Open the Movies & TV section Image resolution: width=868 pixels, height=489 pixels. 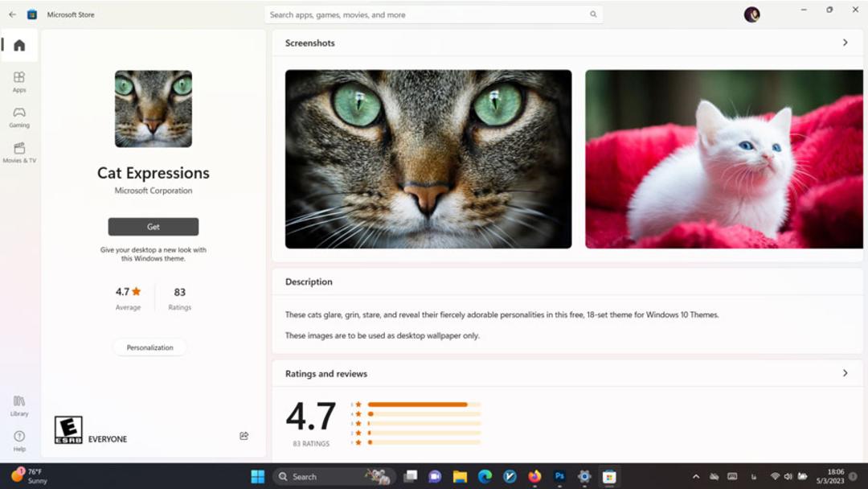coord(19,153)
